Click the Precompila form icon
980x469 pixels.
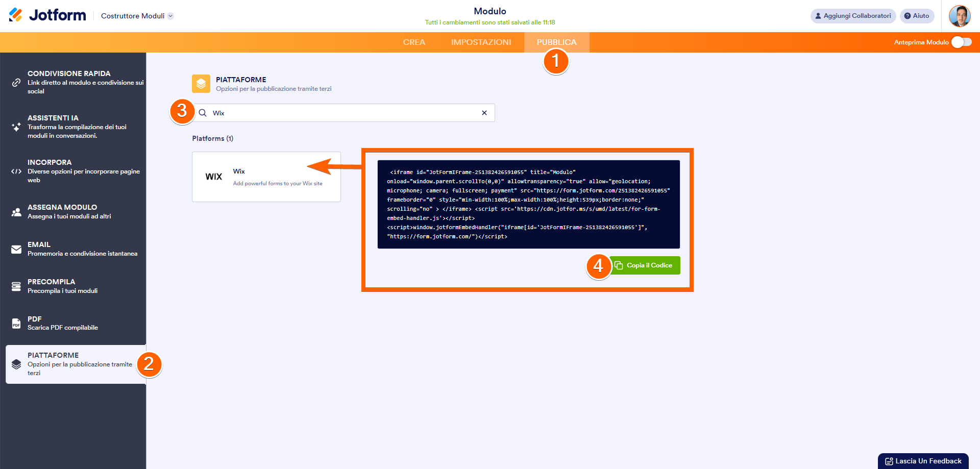(x=16, y=286)
